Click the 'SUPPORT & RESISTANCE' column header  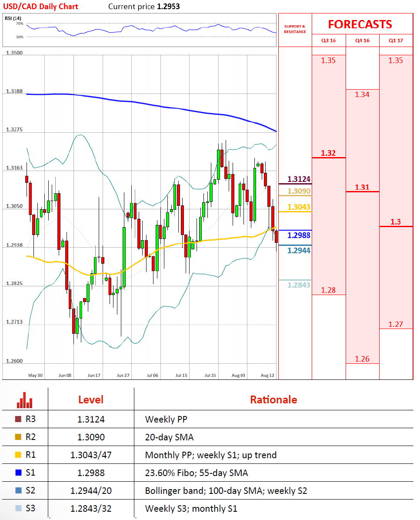(295, 29)
